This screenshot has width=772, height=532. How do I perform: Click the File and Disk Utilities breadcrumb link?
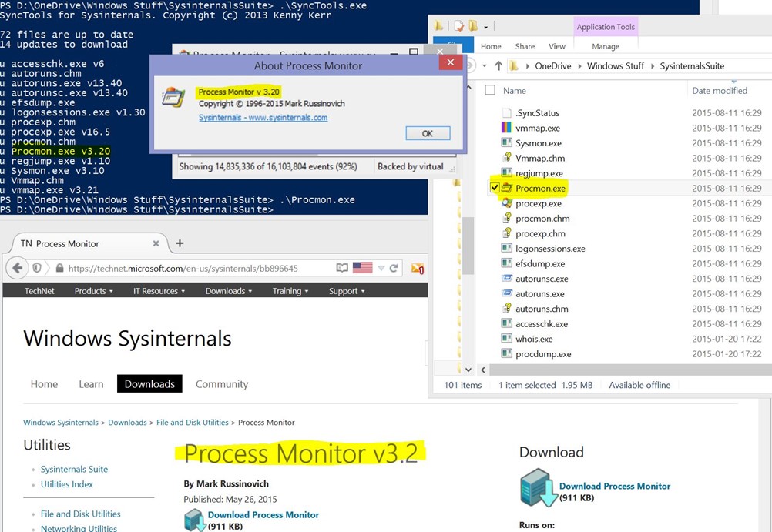click(x=193, y=422)
